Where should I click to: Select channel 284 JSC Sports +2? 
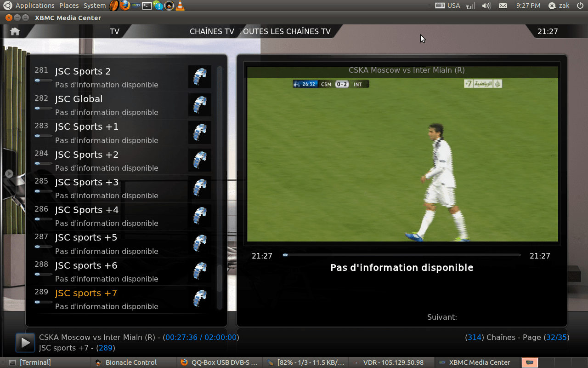(123, 161)
